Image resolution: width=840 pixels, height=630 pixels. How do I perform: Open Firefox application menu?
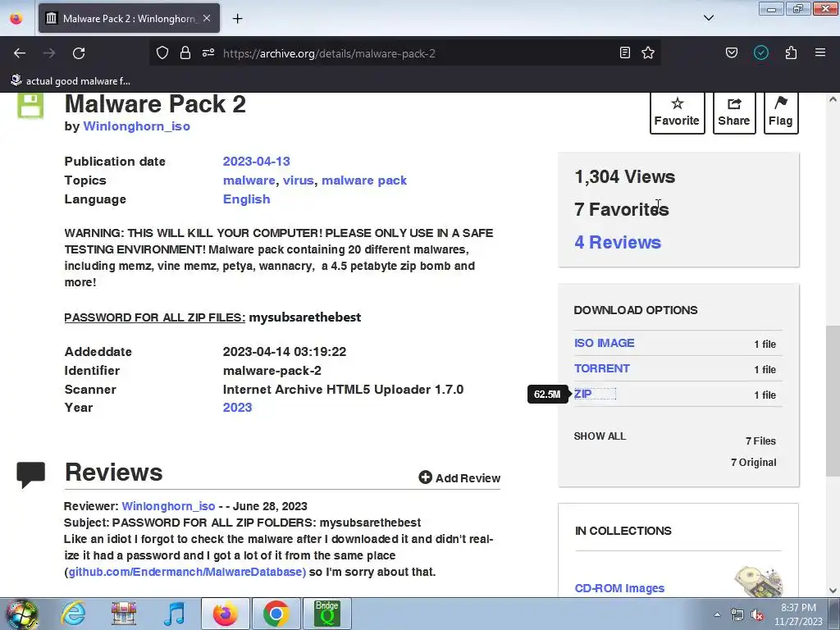[x=820, y=52]
